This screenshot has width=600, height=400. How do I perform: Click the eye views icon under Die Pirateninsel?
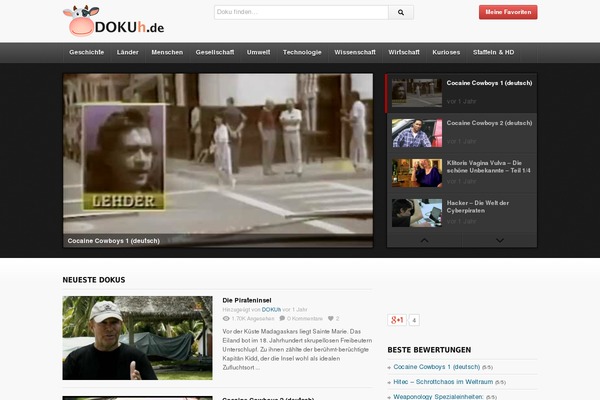click(x=226, y=318)
